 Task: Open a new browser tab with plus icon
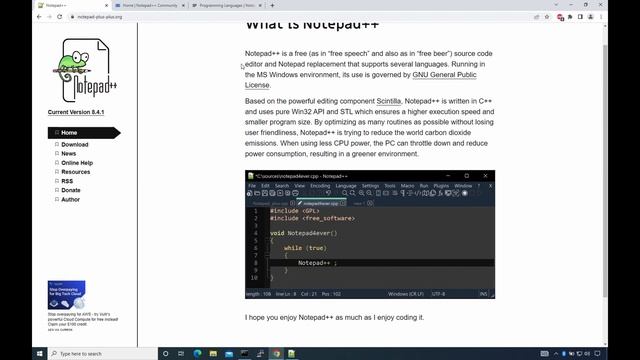tap(272, 5)
